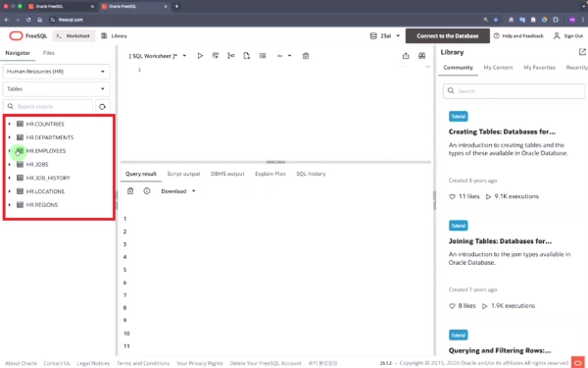Screen dimensions: 588x368
Task: Open the Creating Tables: Databases for... tutorial
Action: (502, 131)
